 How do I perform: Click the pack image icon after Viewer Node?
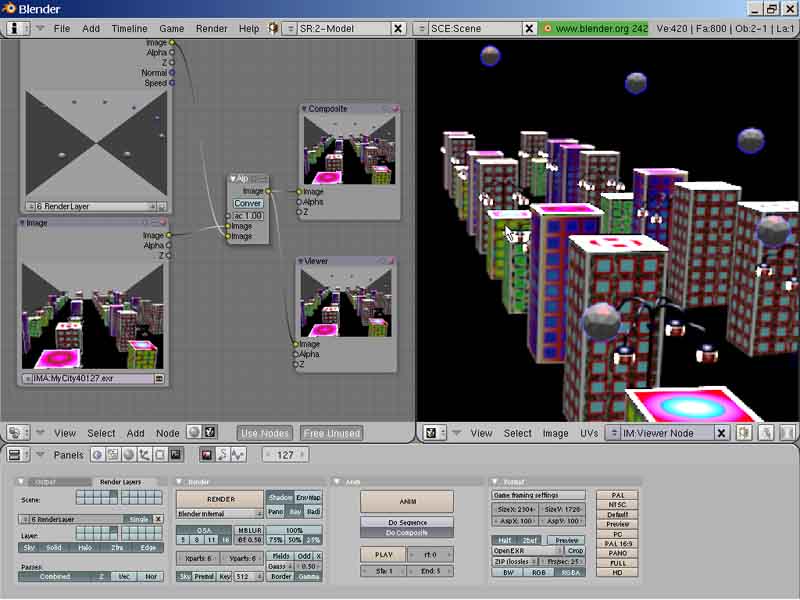[743, 433]
